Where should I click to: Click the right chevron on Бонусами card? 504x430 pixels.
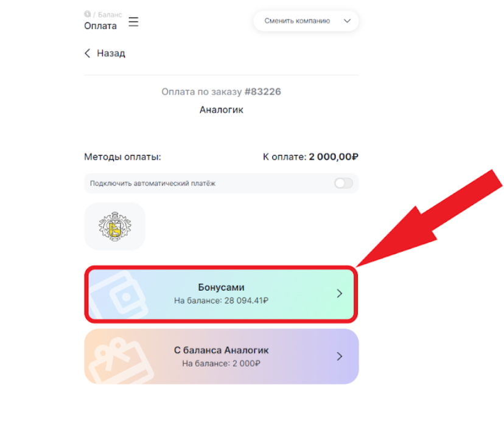340,294
